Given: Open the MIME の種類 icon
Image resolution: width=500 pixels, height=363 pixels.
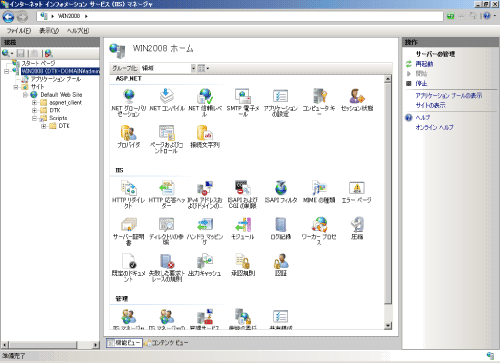Looking at the screenshot, I should [x=319, y=188].
